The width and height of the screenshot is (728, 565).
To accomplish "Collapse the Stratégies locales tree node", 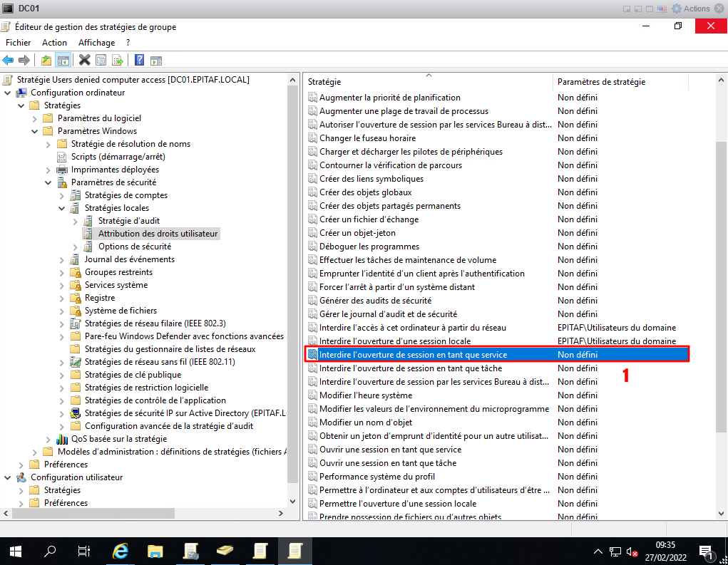I will pos(62,208).
